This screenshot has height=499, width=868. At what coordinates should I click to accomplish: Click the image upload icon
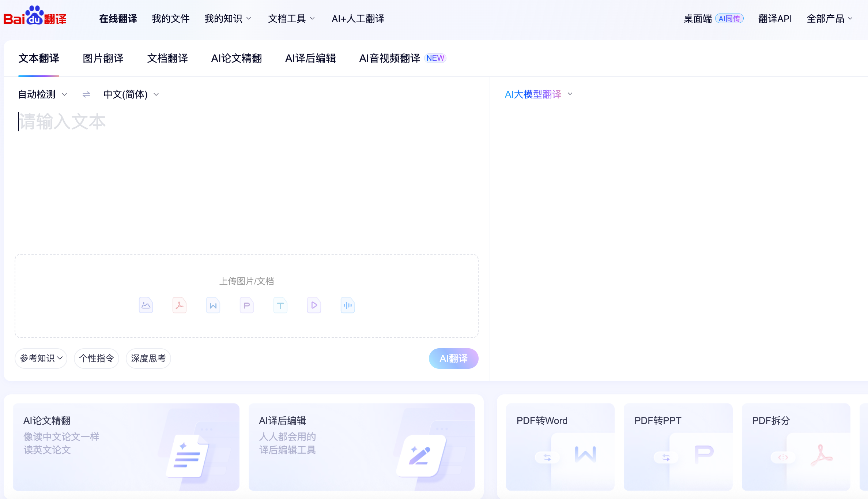click(x=146, y=305)
